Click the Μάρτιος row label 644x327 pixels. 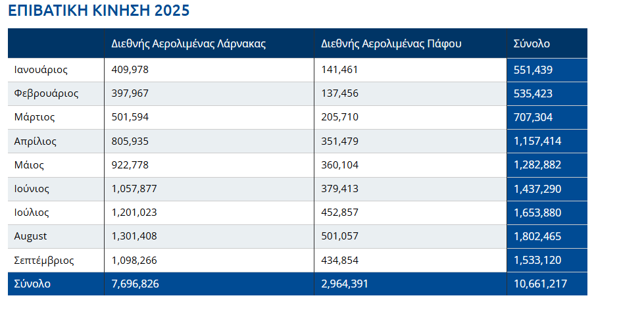34,117
